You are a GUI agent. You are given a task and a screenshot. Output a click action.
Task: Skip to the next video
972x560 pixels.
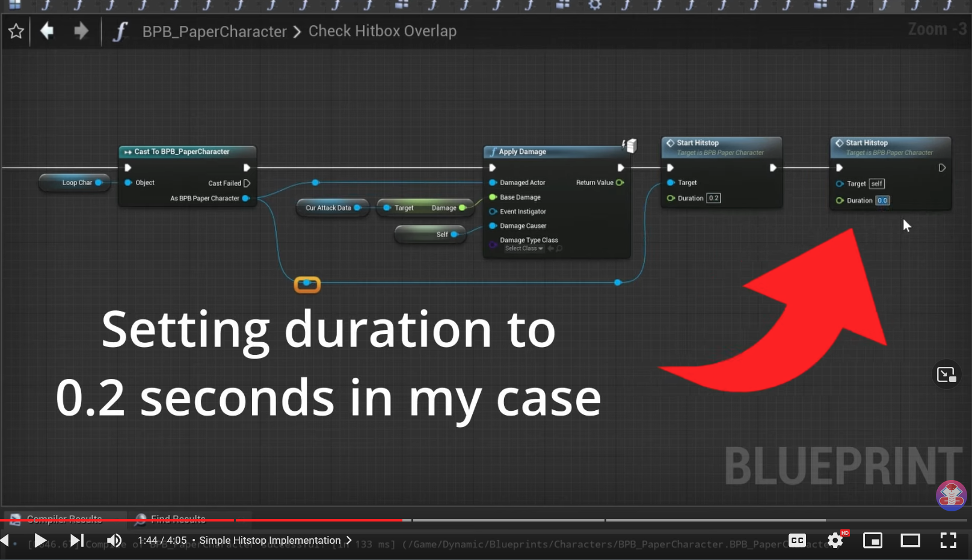pyautogui.click(x=77, y=540)
